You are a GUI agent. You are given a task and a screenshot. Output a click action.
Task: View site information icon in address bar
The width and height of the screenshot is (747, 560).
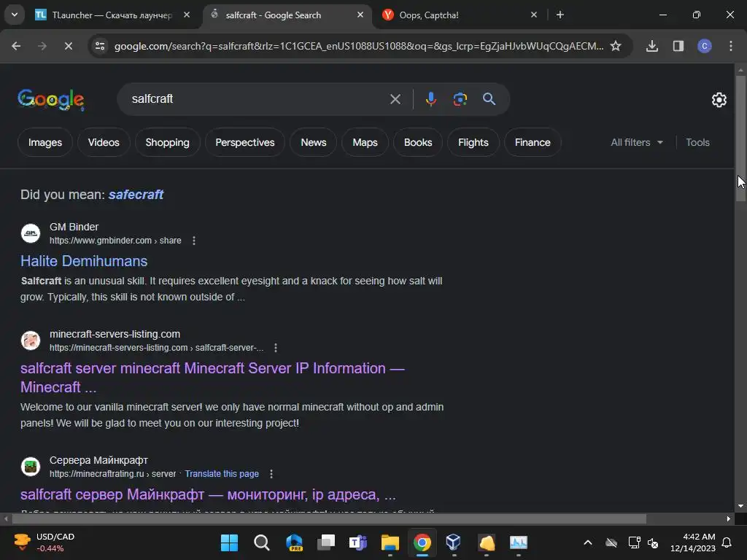[x=100, y=46]
